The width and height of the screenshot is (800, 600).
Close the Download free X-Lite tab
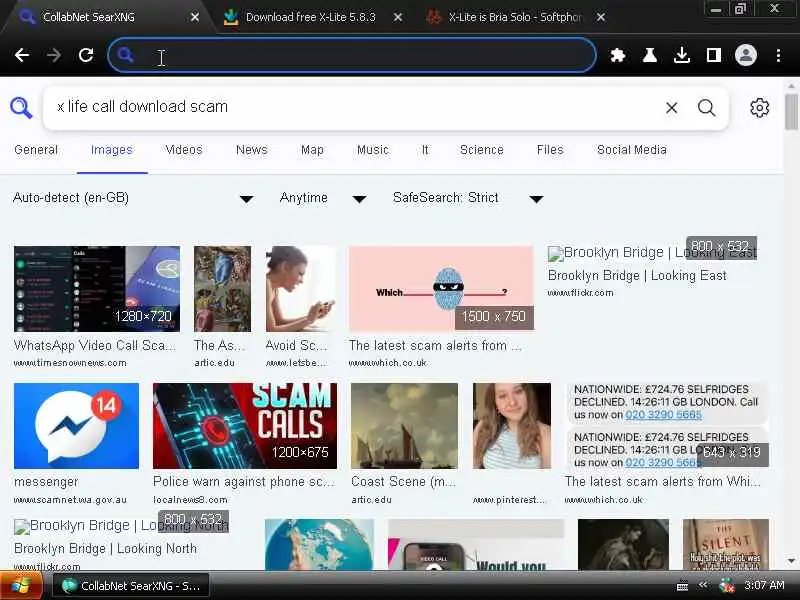pyautogui.click(x=398, y=17)
